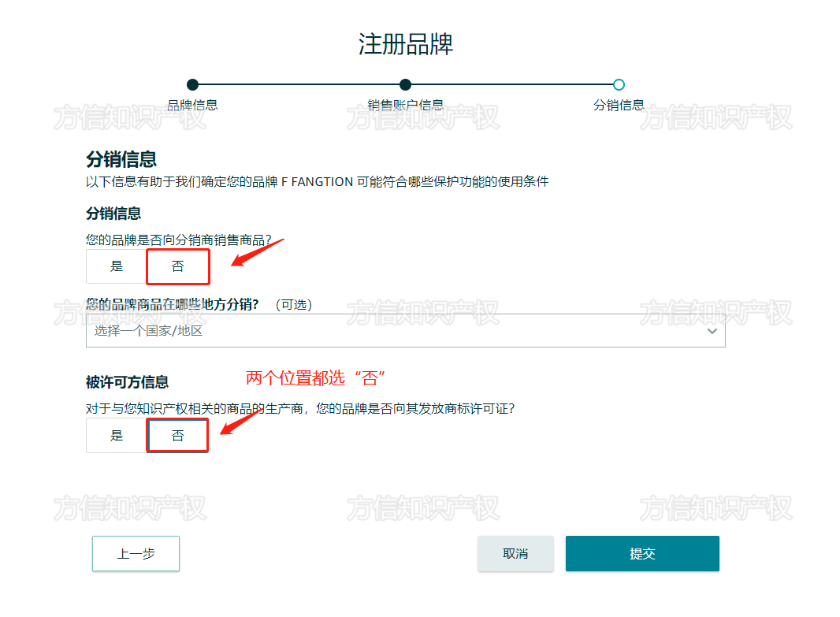The width and height of the screenshot is (840, 617).
Task: Click the 分销信息 step label text
Action: (x=619, y=103)
